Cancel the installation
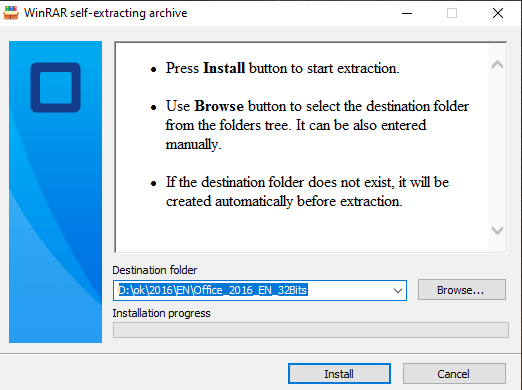522x390 pixels. [x=454, y=374]
